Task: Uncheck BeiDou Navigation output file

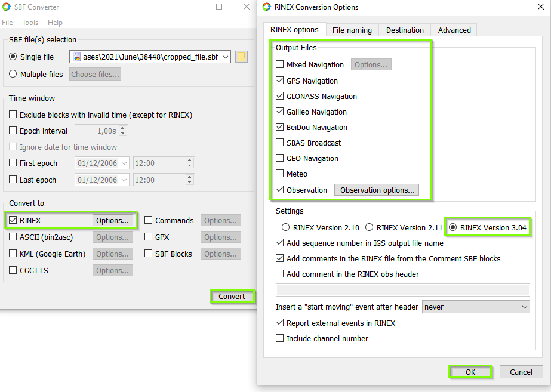Action: 280,127
